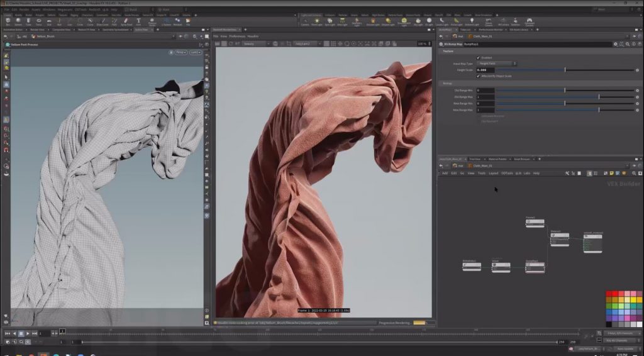
Task: Toggle the viewport lock icon beside Persp
Action: [171, 53]
